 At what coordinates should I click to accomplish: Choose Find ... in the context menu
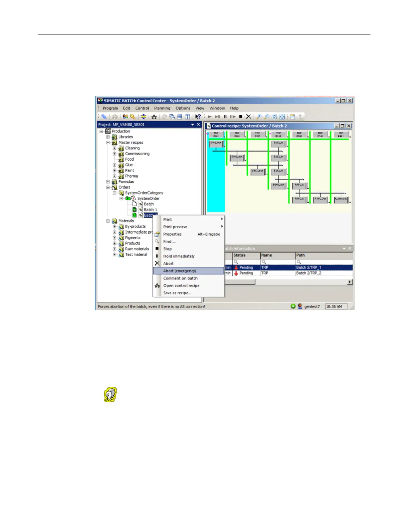pos(189,241)
